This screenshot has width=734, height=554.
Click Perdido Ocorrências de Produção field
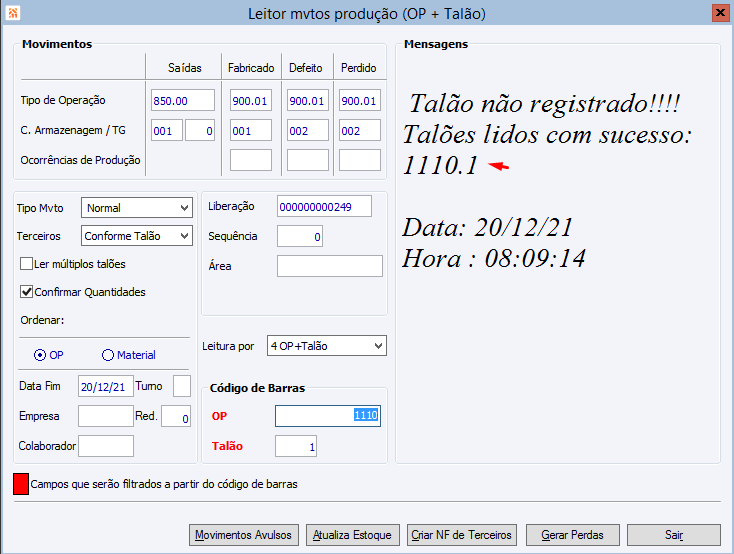click(x=360, y=160)
